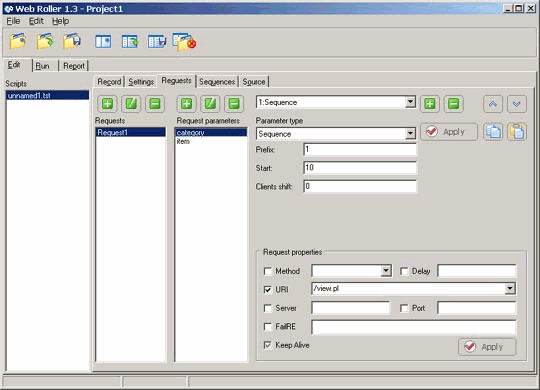Remove sequence with minus next to 1:Sequence
The image size is (540, 390).
pos(453,104)
